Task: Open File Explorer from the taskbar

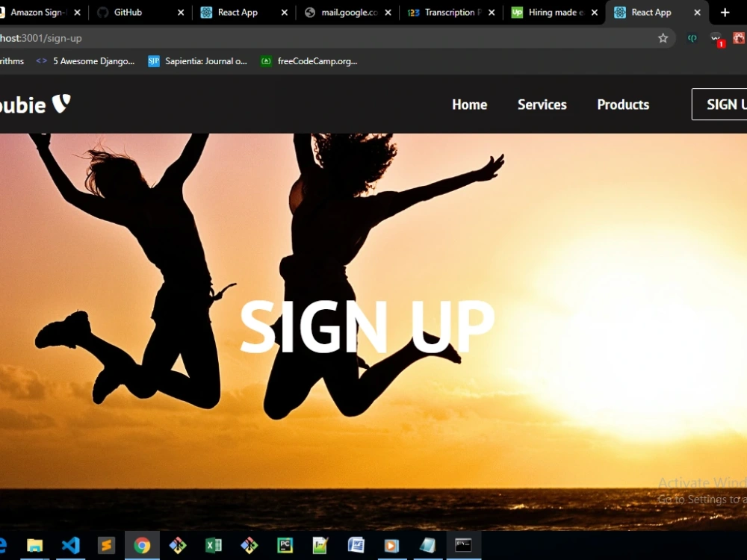Action: [35, 545]
